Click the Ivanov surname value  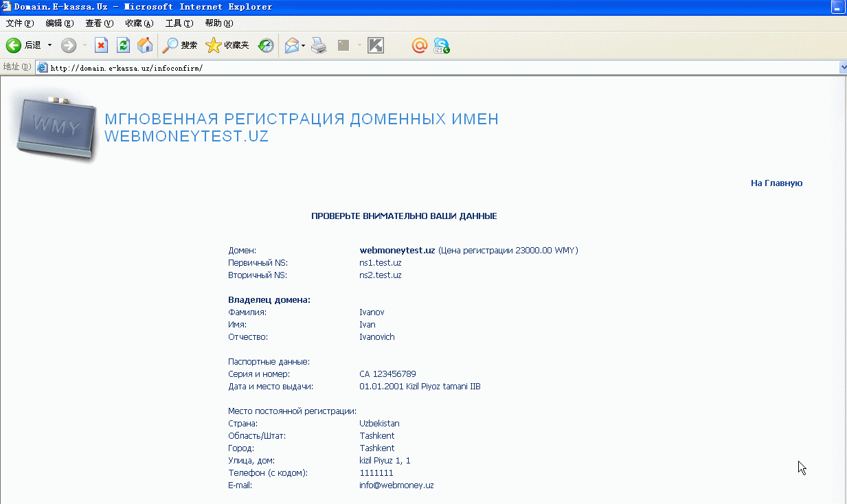372,312
